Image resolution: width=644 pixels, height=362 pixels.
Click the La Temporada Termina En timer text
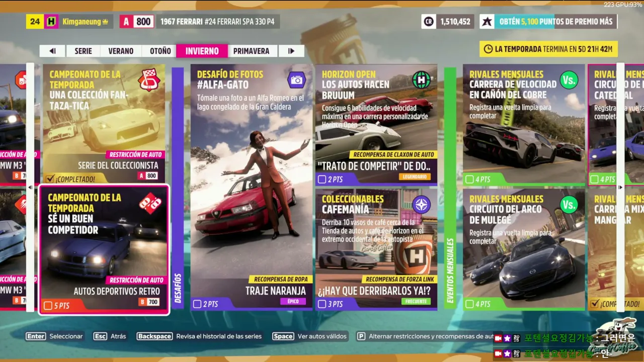pyautogui.click(x=553, y=49)
